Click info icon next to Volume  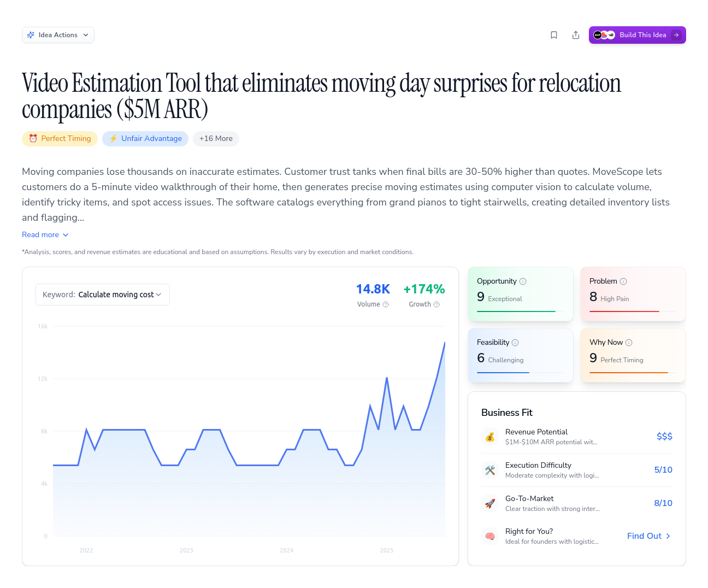pos(386,304)
